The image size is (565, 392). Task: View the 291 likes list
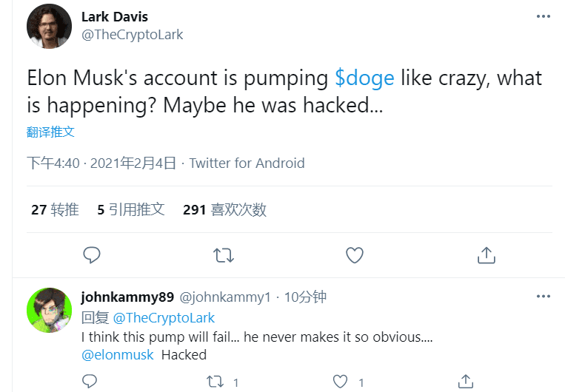tap(224, 210)
